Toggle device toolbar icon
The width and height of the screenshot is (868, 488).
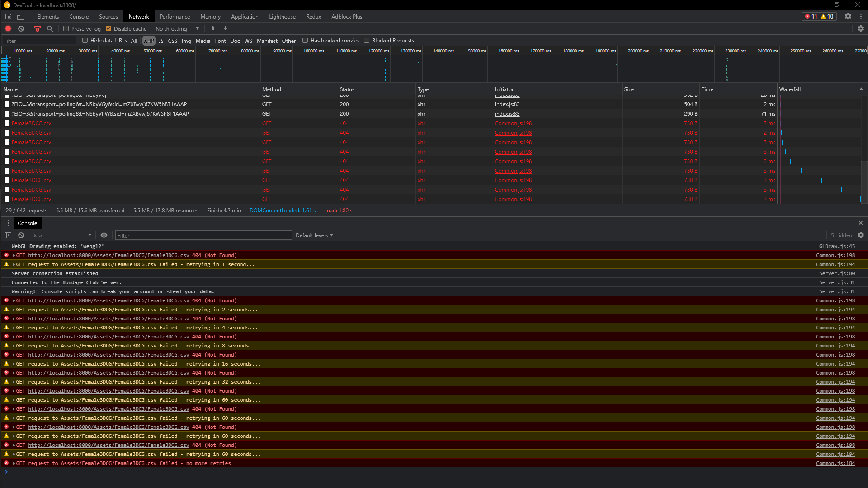(x=20, y=16)
